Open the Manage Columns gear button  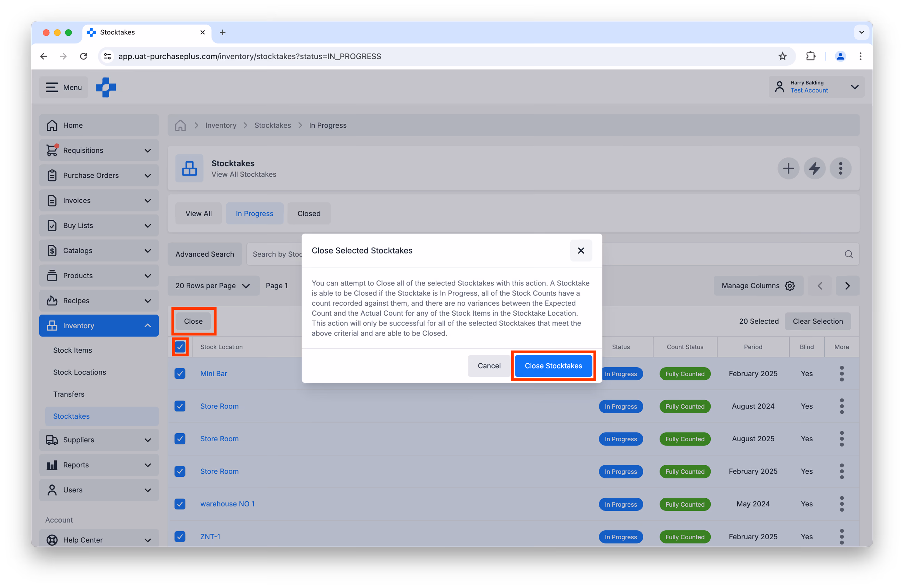[x=758, y=285]
